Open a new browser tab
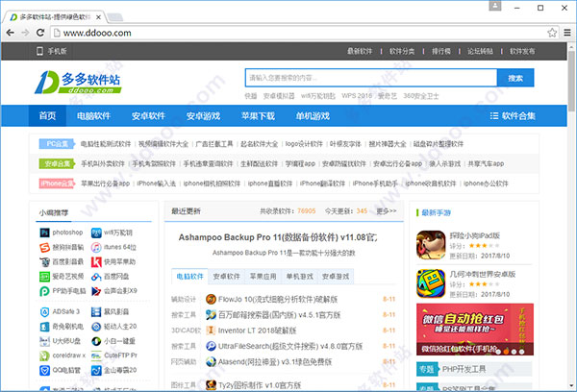 (114, 17)
